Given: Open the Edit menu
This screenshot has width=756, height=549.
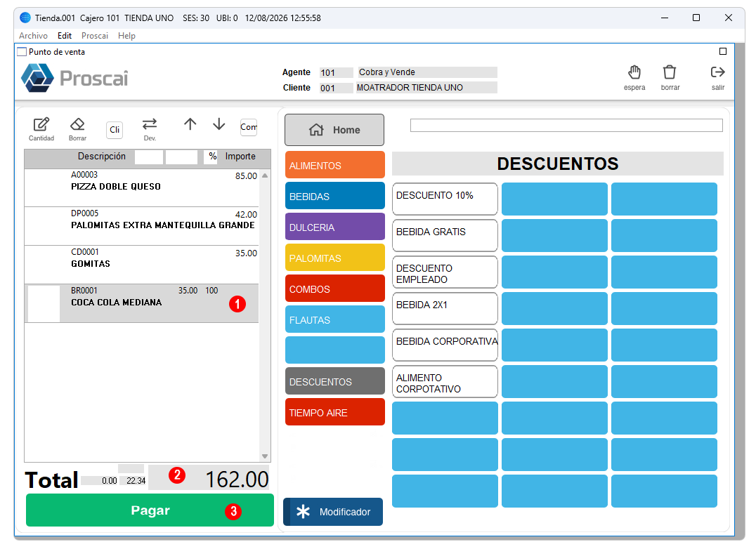Looking at the screenshot, I should point(65,36).
